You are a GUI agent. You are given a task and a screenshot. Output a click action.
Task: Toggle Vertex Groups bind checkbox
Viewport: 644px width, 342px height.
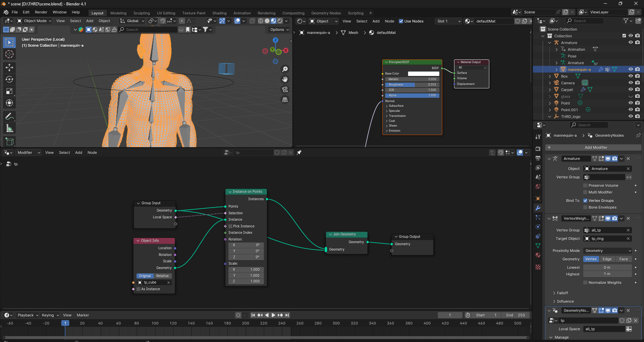pyautogui.click(x=585, y=201)
